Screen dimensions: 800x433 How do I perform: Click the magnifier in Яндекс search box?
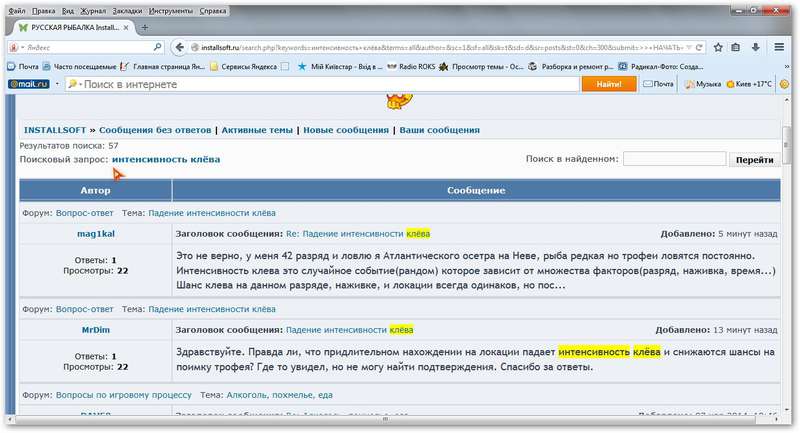pyautogui.click(x=158, y=47)
